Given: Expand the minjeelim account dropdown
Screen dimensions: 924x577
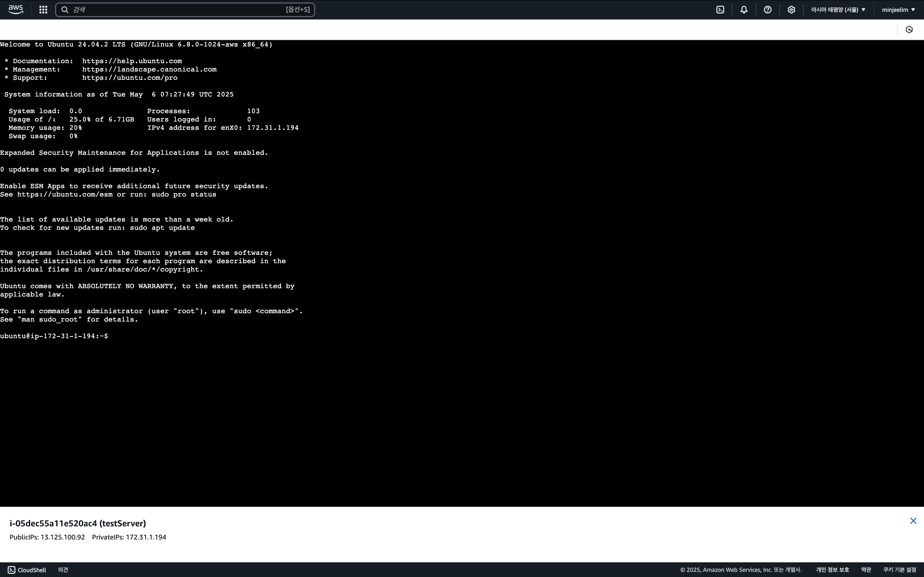Looking at the screenshot, I should click(898, 10).
